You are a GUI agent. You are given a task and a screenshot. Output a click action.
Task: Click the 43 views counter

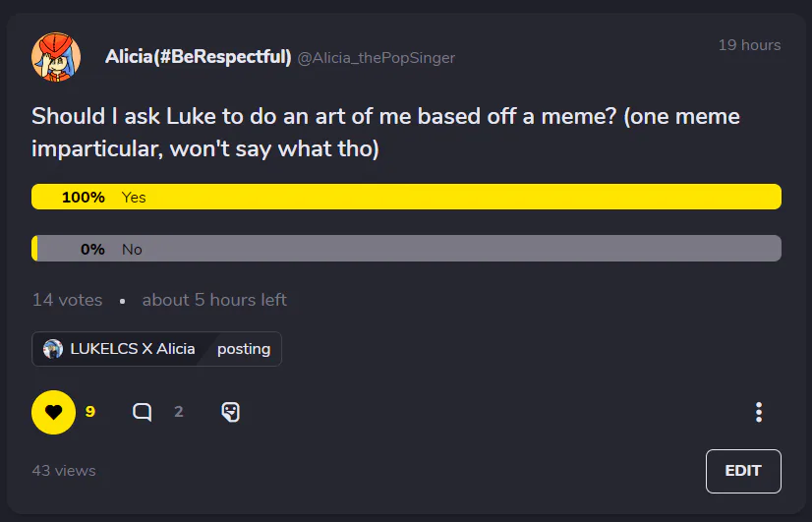click(x=64, y=471)
